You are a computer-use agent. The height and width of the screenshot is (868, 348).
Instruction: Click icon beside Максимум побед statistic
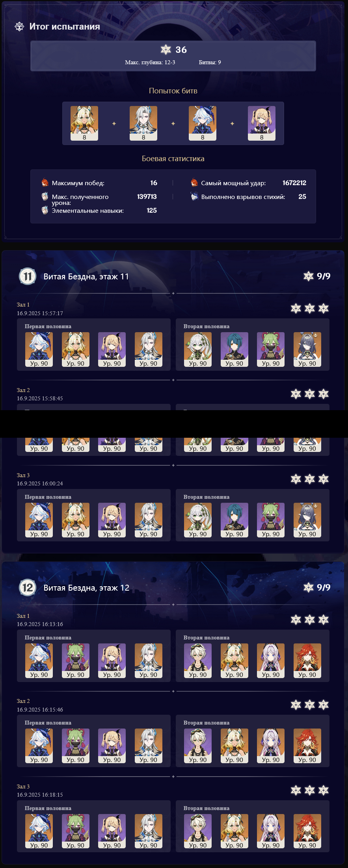[45, 183]
